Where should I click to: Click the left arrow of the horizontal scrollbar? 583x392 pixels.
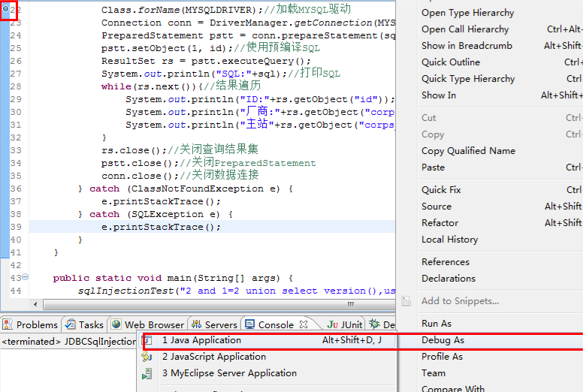click(x=35, y=304)
